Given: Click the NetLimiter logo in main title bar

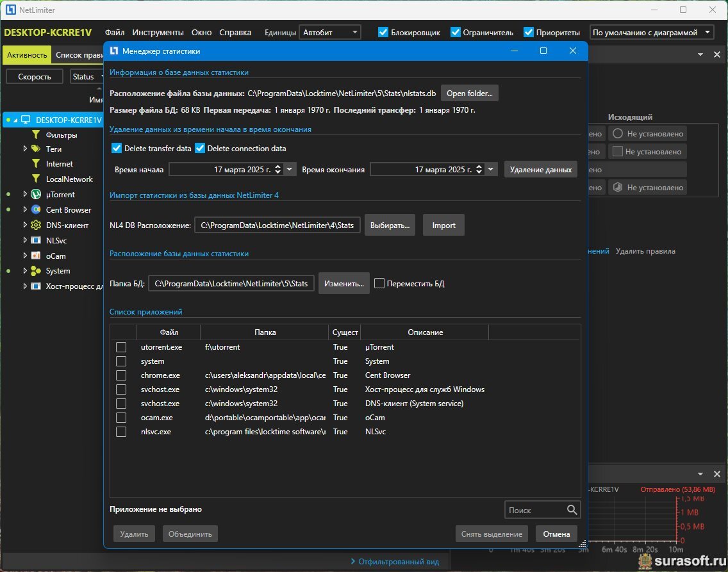Looking at the screenshot, I should point(11,10).
